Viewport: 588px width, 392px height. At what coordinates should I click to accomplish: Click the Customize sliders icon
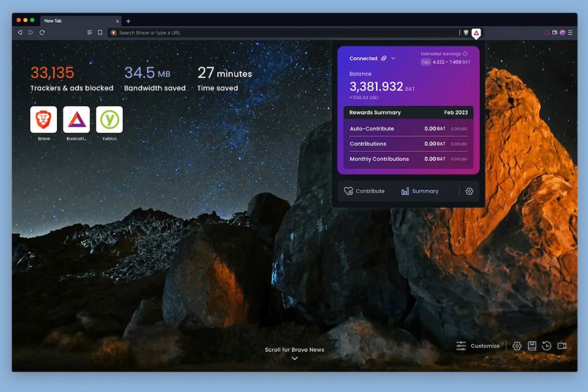coord(461,345)
